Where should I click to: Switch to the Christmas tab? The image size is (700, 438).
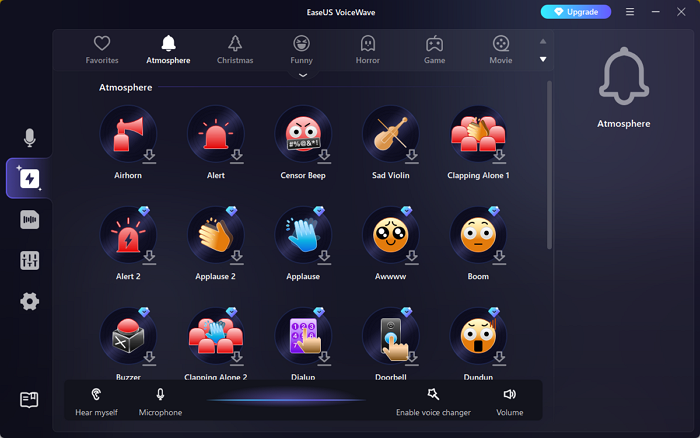(235, 49)
